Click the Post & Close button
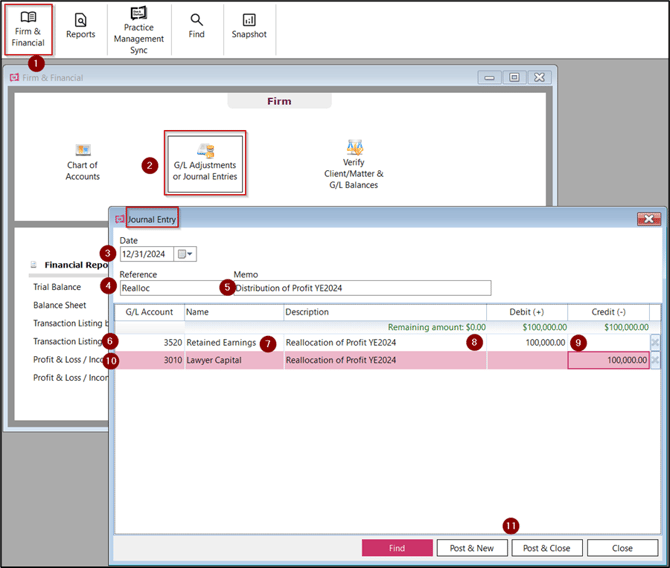The width and height of the screenshot is (670, 568). (x=546, y=548)
